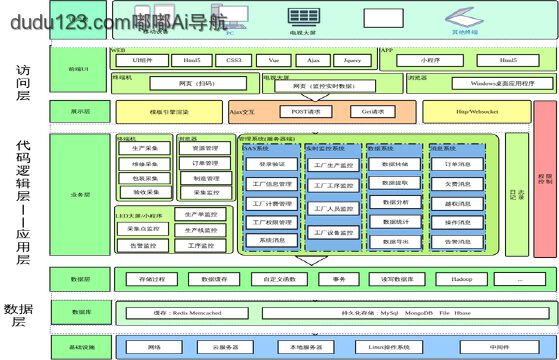Select the Jquery box

pos(352,60)
